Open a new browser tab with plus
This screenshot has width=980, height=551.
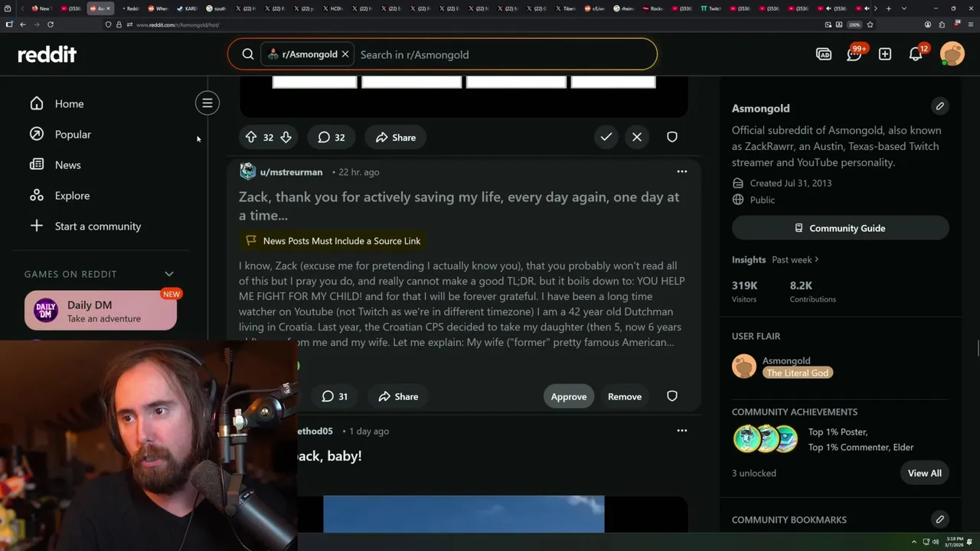888,8
